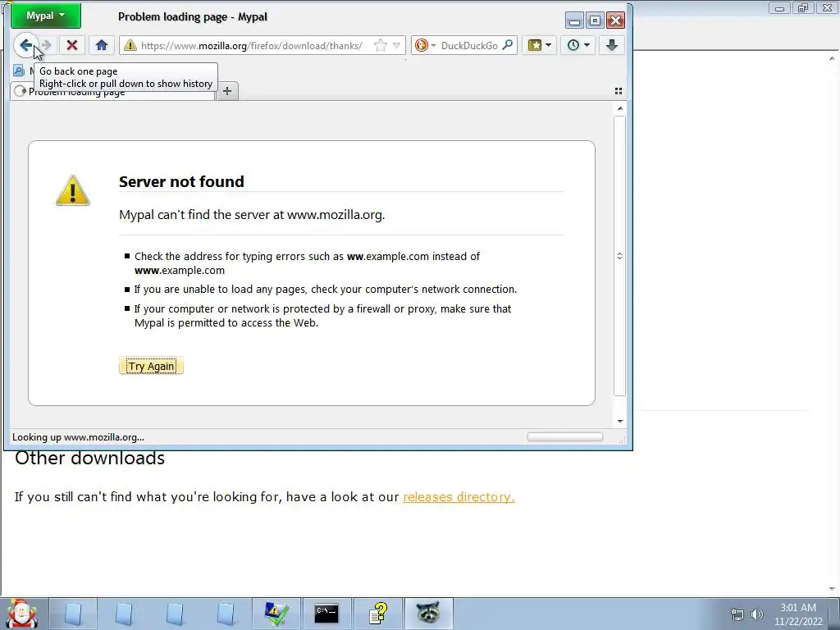Open a new tab with the plus button
The width and height of the screenshot is (840, 630).
pyautogui.click(x=227, y=92)
